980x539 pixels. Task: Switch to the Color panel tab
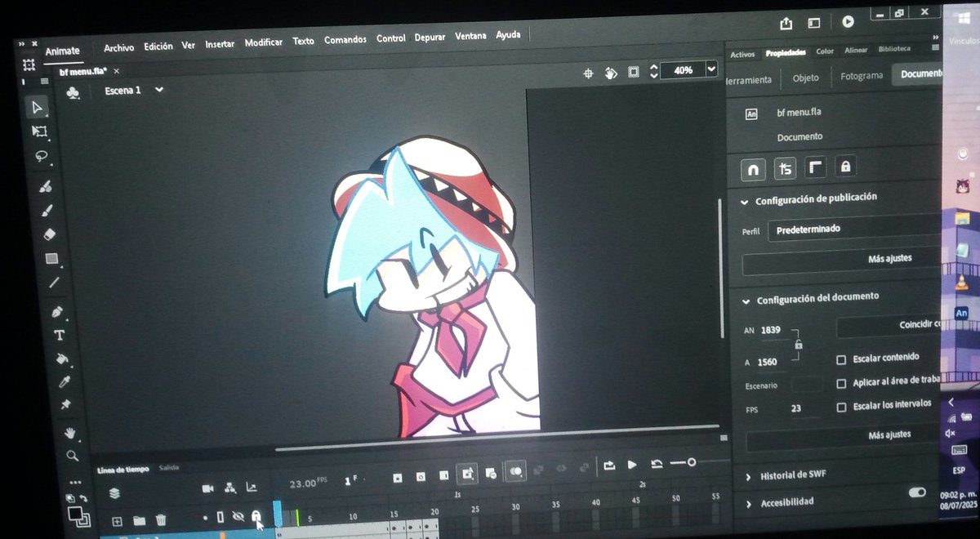click(x=825, y=51)
